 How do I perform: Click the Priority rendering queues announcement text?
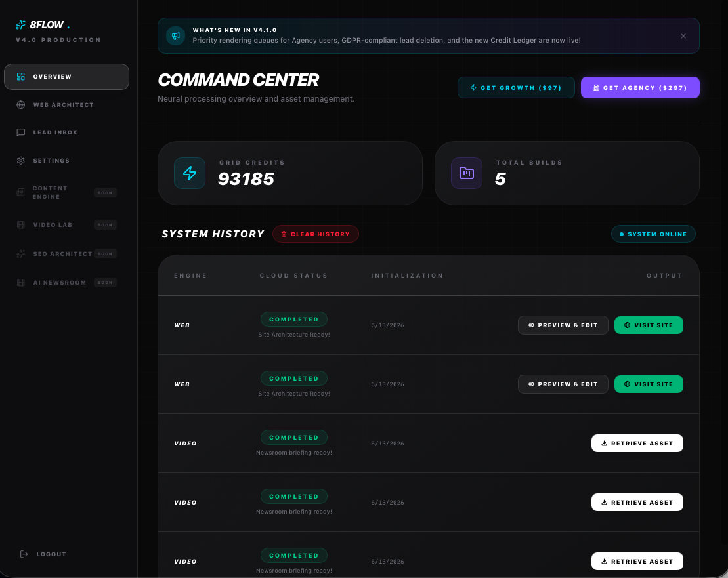tap(387, 41)
